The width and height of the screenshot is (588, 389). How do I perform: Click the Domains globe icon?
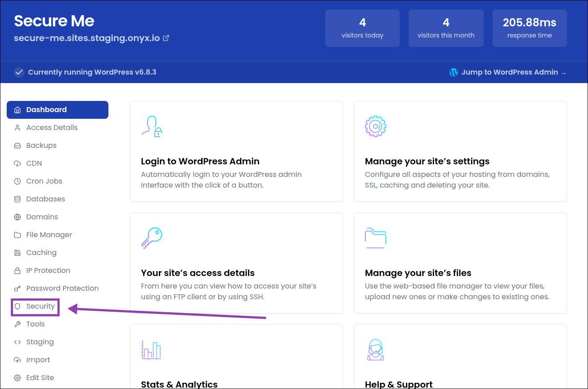pyautogui.click(x=17, y=217)
